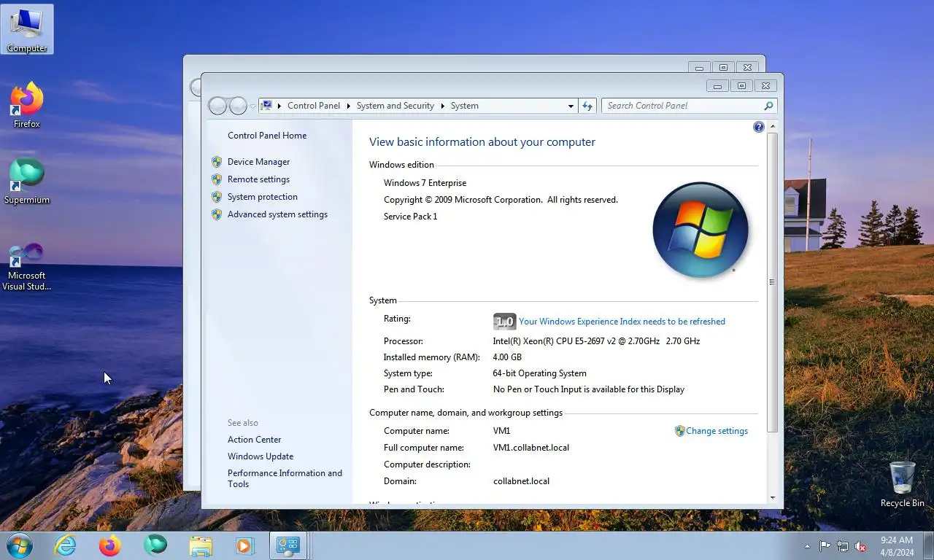Open System protection link
Image resolution: width=934 pixels, height=560 pixels.
click(262, 197)
